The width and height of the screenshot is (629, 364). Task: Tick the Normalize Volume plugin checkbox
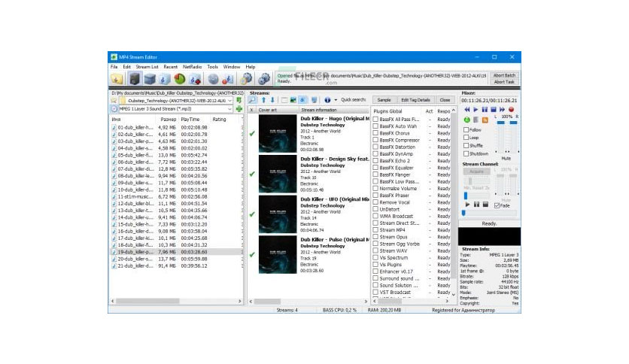[376, 188]
